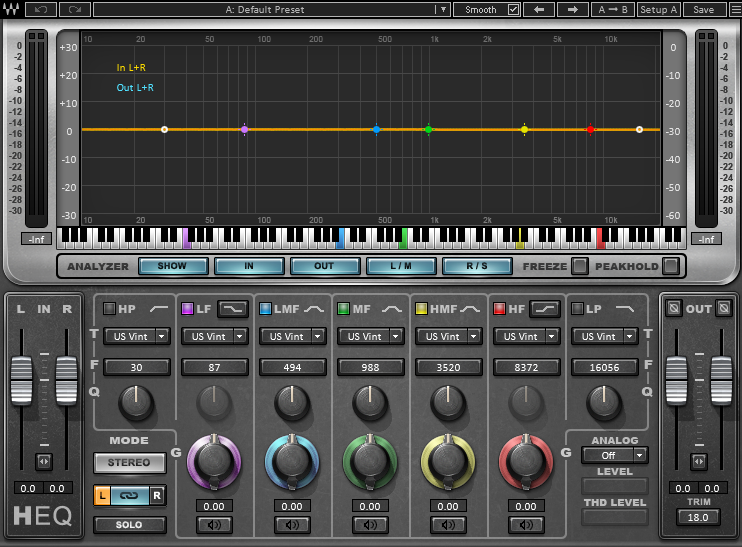Viewport: 742px width, 547px height.
Task: Click the HF shelf filter shape icon
Action: tap(544, 308)
